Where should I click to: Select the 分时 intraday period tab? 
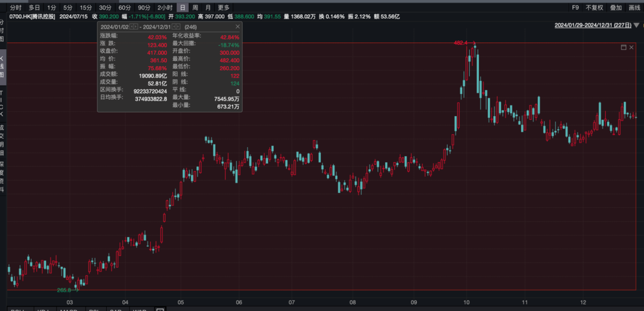click(x=16, y=8)
